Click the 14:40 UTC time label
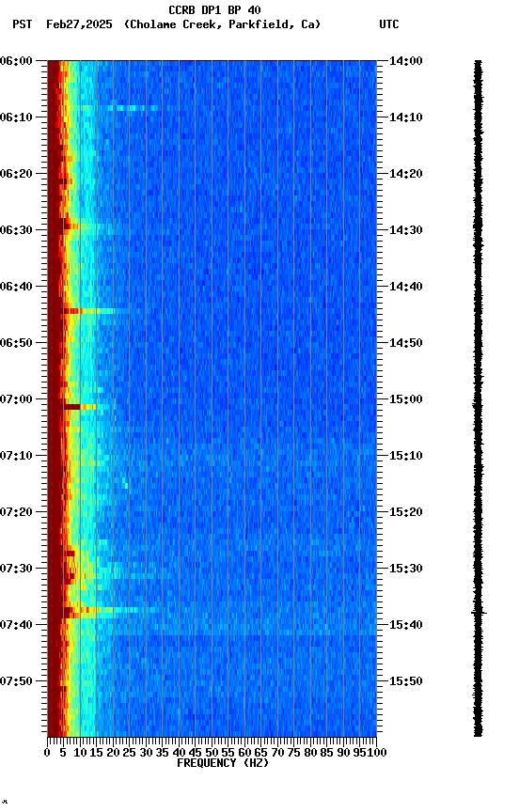 [406, 287]
